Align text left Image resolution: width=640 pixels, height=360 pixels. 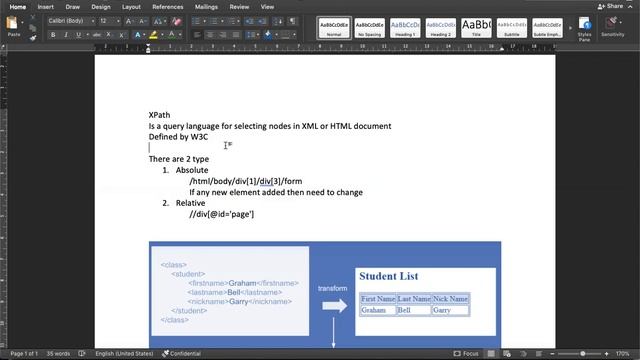tap(197, 35)
